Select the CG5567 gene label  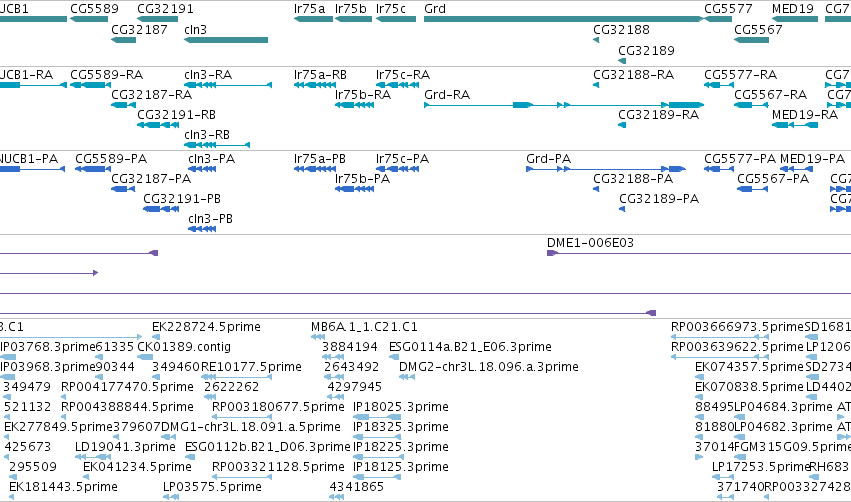[758, 29]
